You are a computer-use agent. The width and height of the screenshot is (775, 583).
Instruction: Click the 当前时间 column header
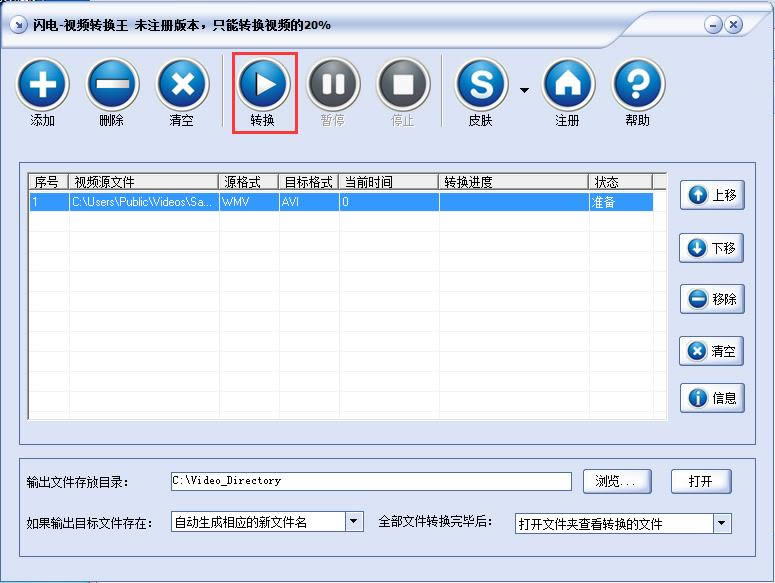pos(388,182)
